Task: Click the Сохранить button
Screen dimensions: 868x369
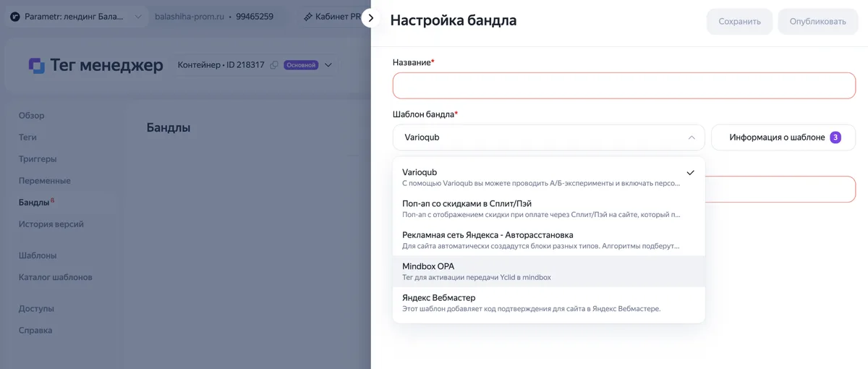Action: coord(739,22)
